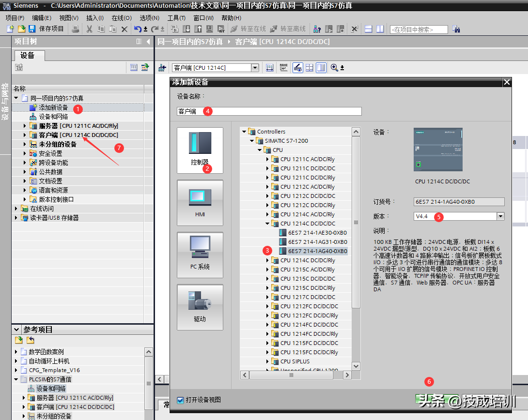Open the 选项(N) menu
Viewport: 528px width, 420px height.
[x=149, y=18]
